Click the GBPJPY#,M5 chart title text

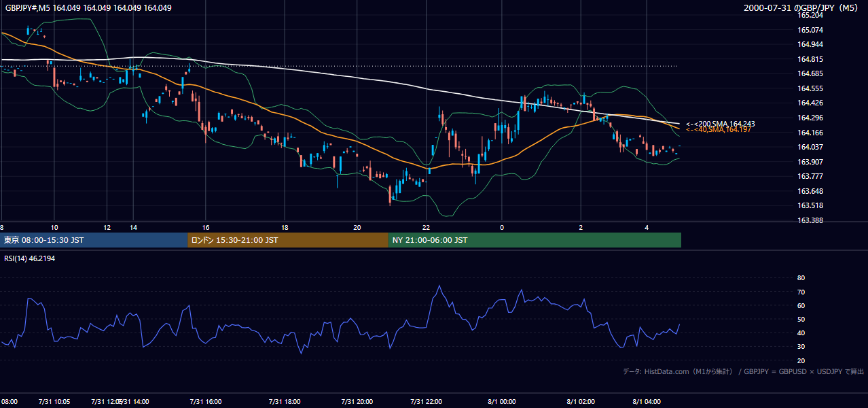pyautogui.click(x=88, y=8)
